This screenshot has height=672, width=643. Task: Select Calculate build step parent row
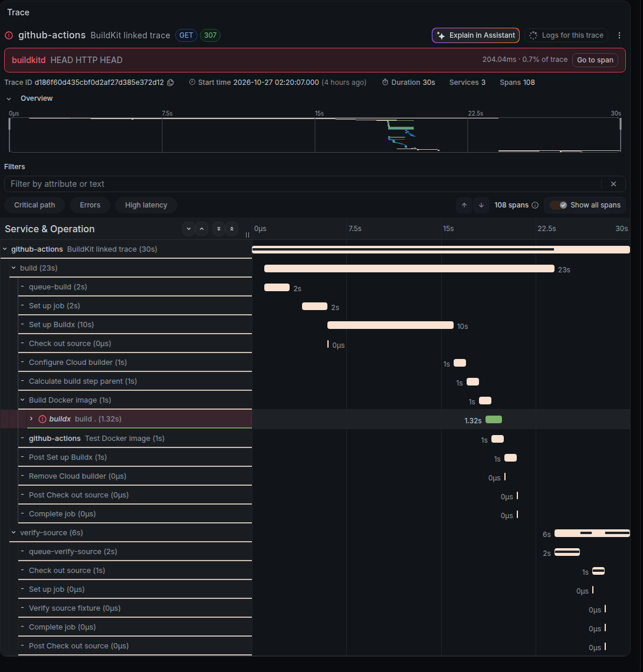pos(134,381)
